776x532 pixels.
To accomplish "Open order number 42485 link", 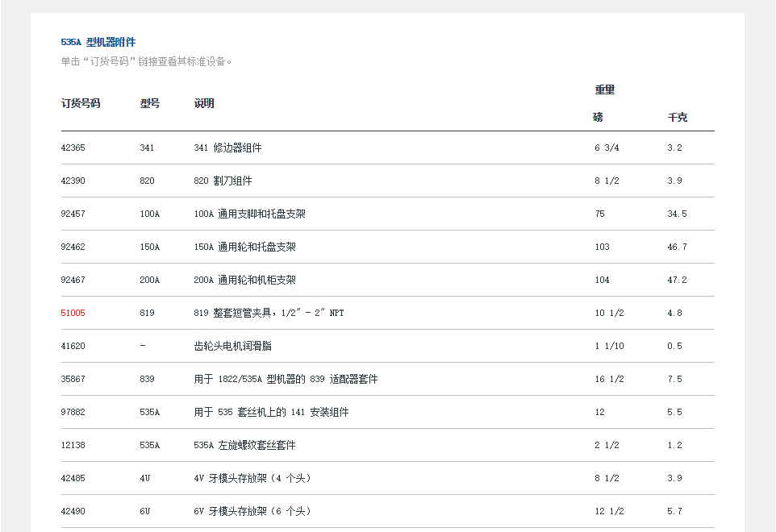I will [x=73, y=479].
